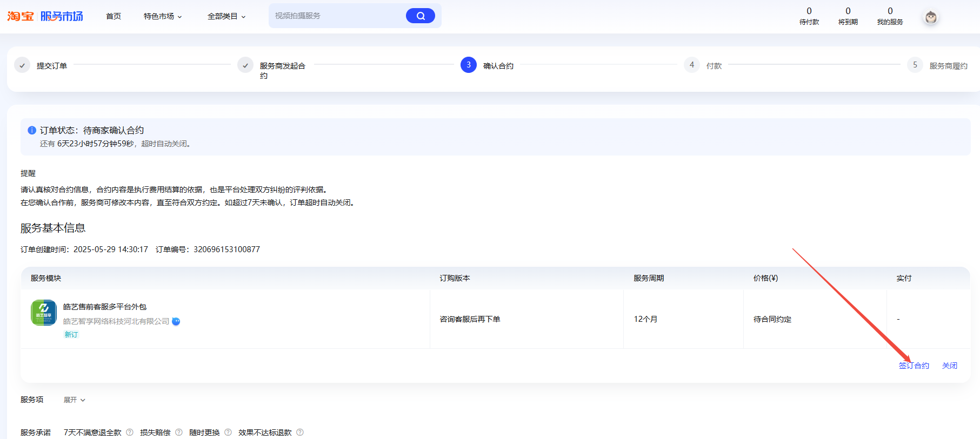Screen dimensions: 980x439
Task: Click the 提交订单 step checkmark
Action: (22, 65)
